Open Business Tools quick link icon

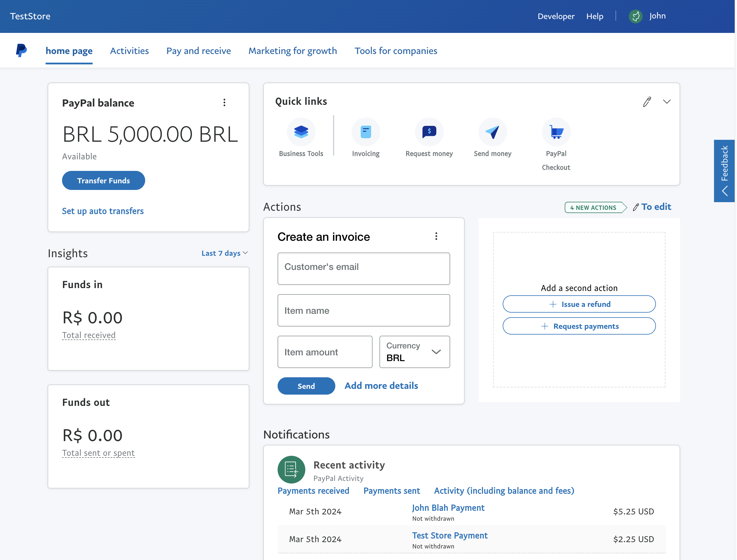click(x=301, y=132)
